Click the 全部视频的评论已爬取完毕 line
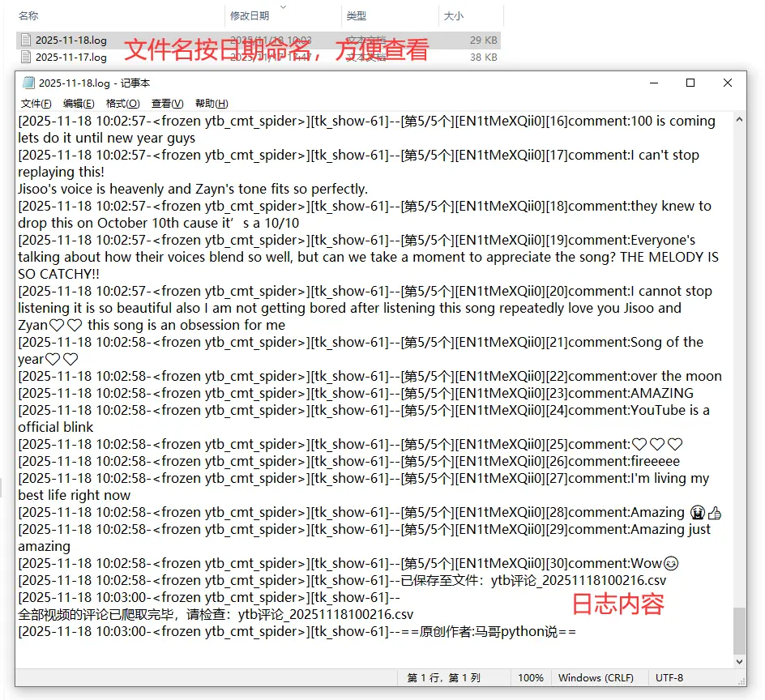 pos(216,614)
